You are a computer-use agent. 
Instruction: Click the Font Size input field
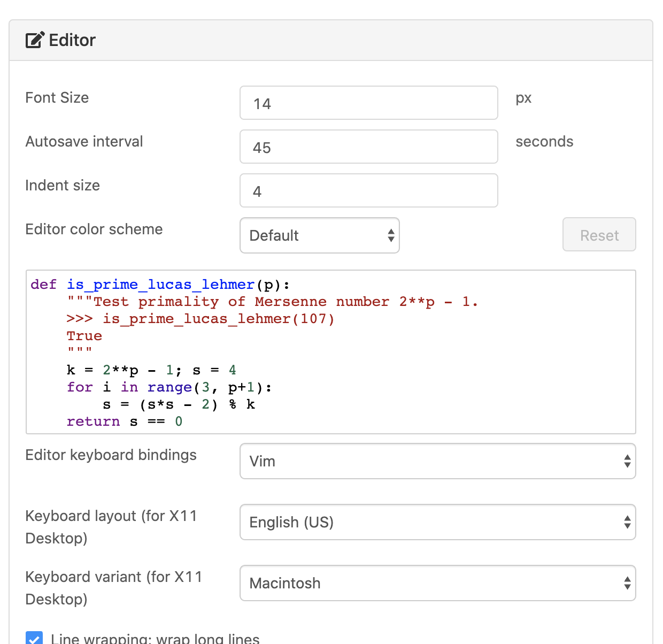tap(368, 103)
